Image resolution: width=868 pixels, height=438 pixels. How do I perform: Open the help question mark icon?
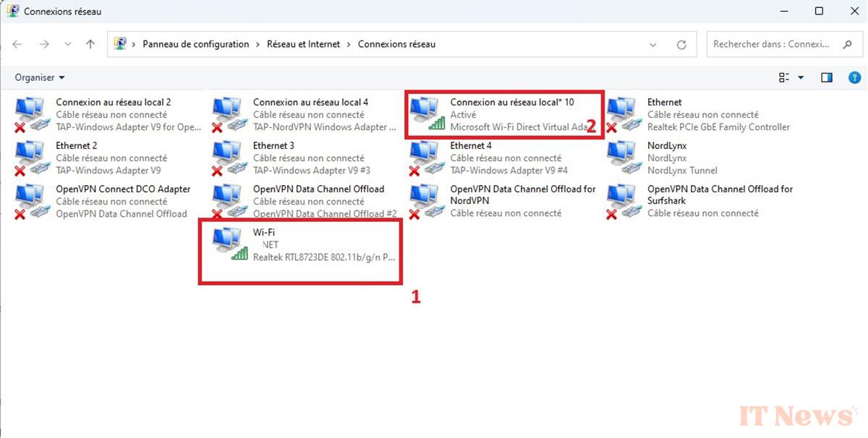click(x=854, y=77)
